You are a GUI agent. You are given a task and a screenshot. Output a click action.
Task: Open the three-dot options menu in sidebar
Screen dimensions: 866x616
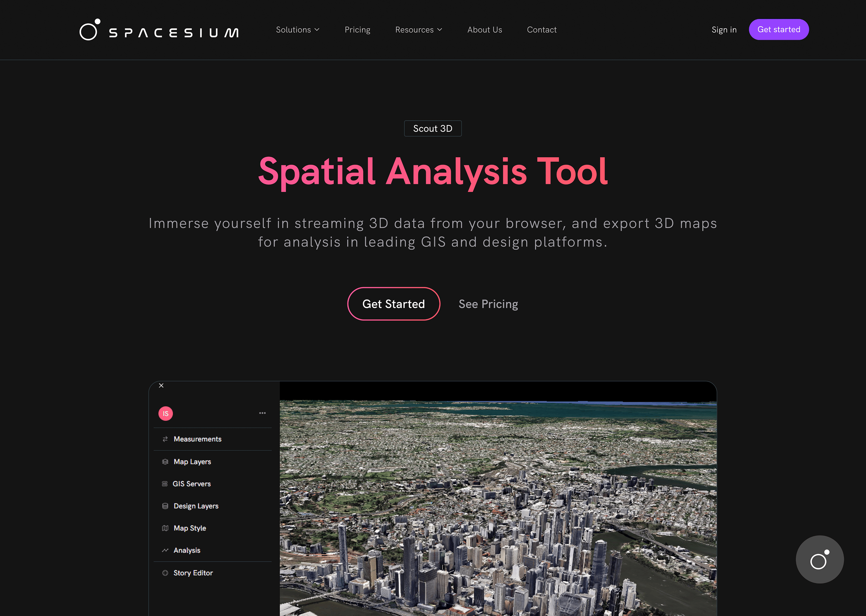tap(262, 413)
